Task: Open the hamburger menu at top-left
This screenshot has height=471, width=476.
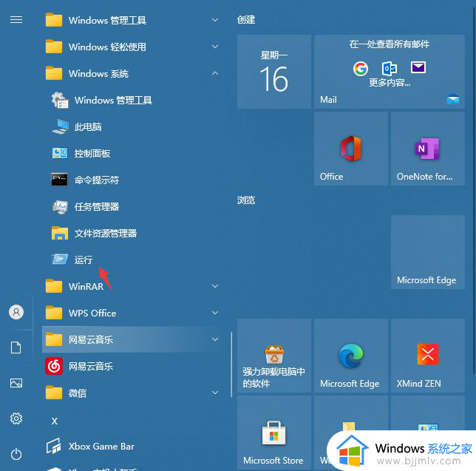Action: 16,20
